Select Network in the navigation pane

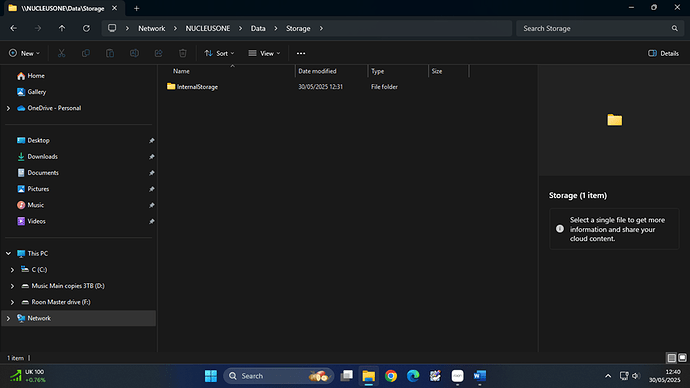click(x=78, y=318)
